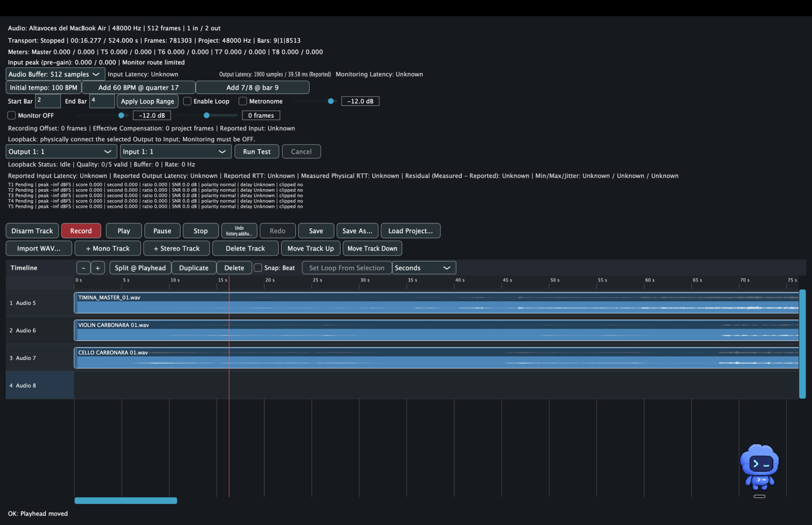
Task: Click the Start Bar input field
Action: [48, 101]
